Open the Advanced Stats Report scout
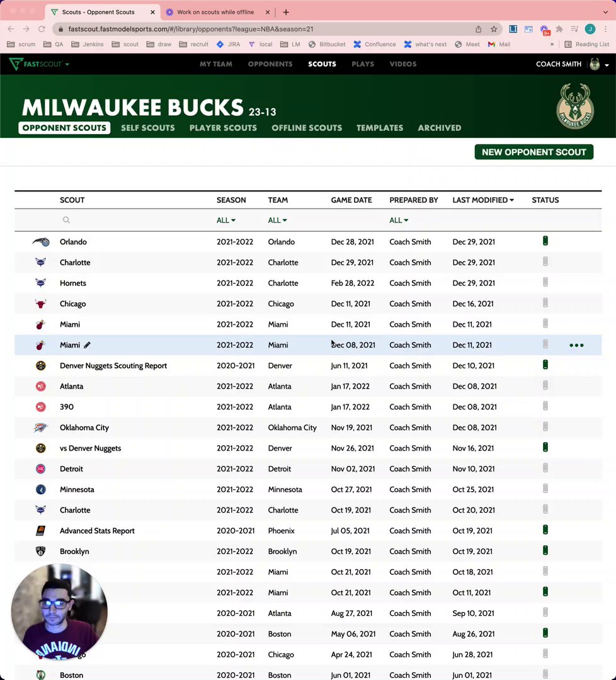The image size is (616, 680). [x=97, y=531]
